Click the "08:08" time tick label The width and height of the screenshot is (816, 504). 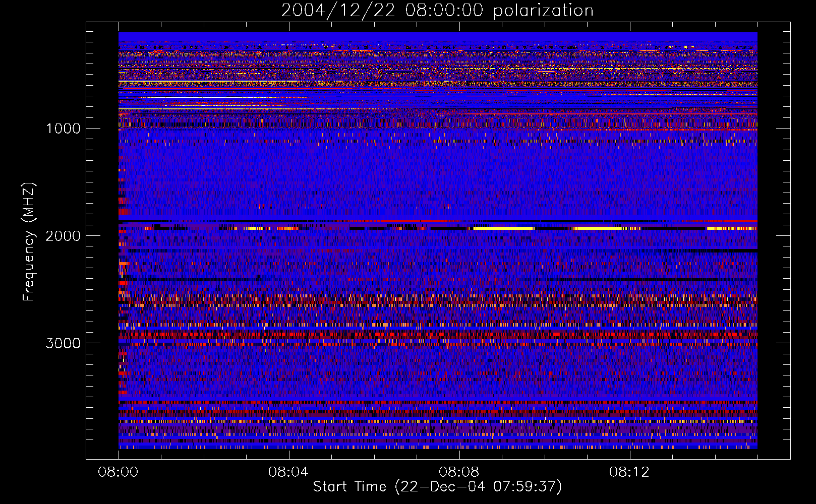(459, 472)
